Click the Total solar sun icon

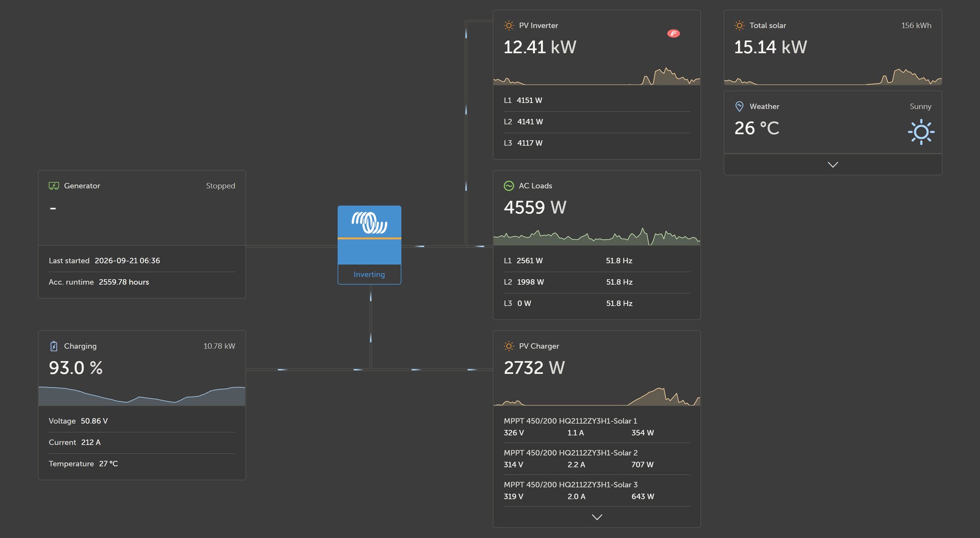coord(739,25)
